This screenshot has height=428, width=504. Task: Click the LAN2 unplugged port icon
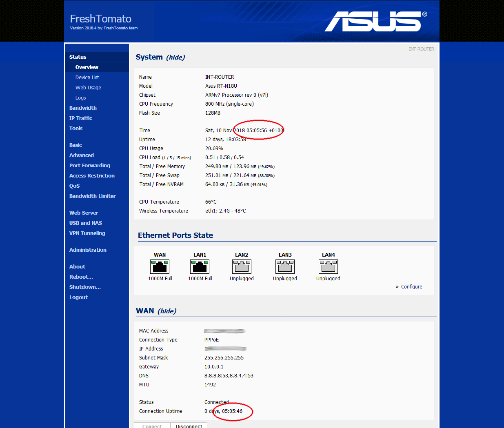[242, 267]
